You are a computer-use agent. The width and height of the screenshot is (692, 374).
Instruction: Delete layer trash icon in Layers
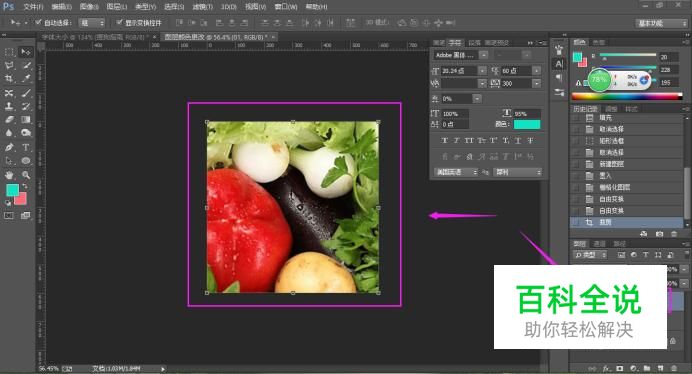[x=674, y=368]
